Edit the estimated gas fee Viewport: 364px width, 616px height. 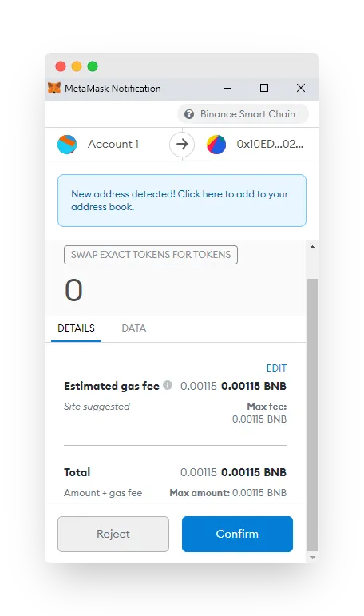tap(276, 368)
